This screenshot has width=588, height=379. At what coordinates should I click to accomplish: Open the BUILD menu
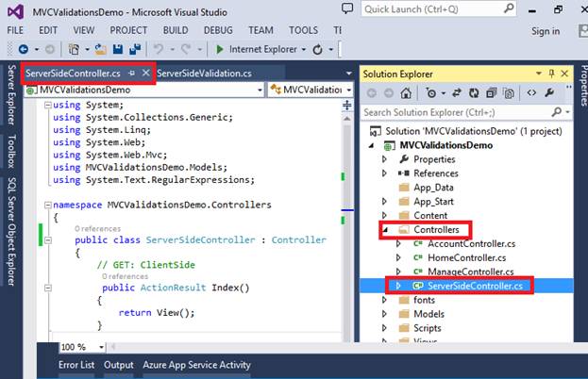[x=176, y=30]
